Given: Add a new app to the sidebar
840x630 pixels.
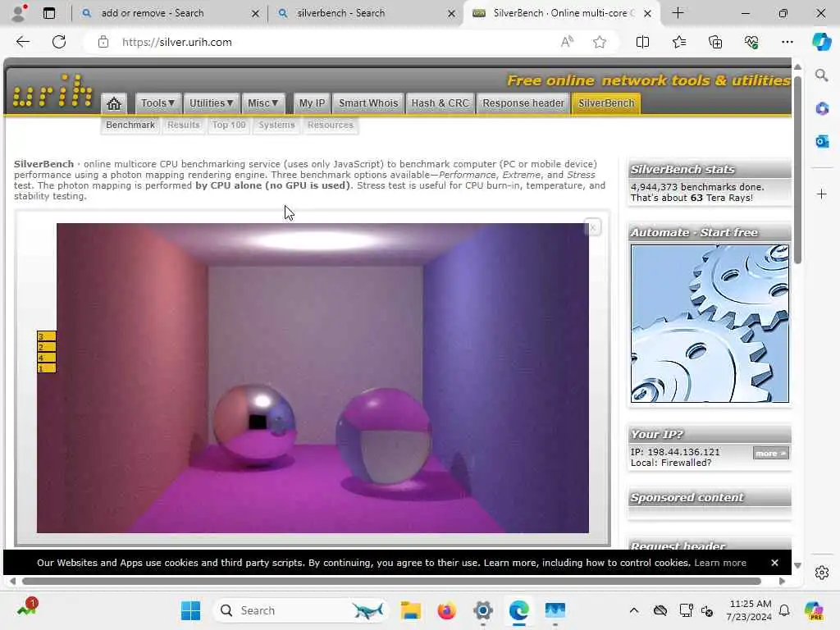Looking at the screenshot, I should (x=821, y=194).
